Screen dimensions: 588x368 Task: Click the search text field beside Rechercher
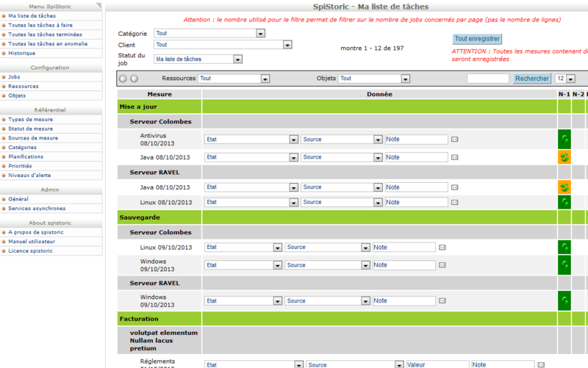pos(487,79)
